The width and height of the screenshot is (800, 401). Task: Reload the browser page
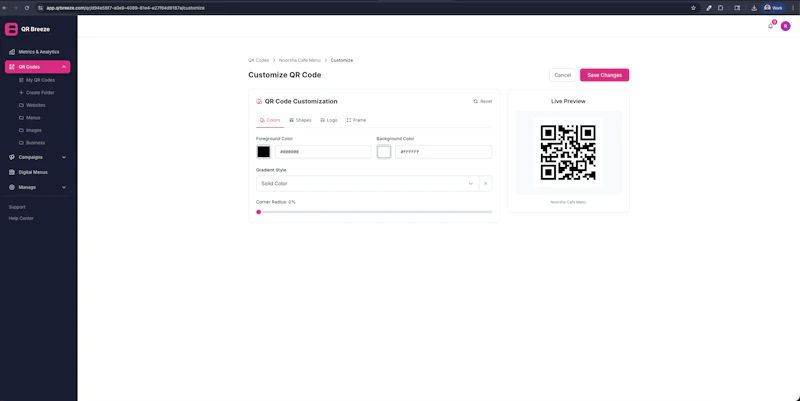(x=27, y=8)
